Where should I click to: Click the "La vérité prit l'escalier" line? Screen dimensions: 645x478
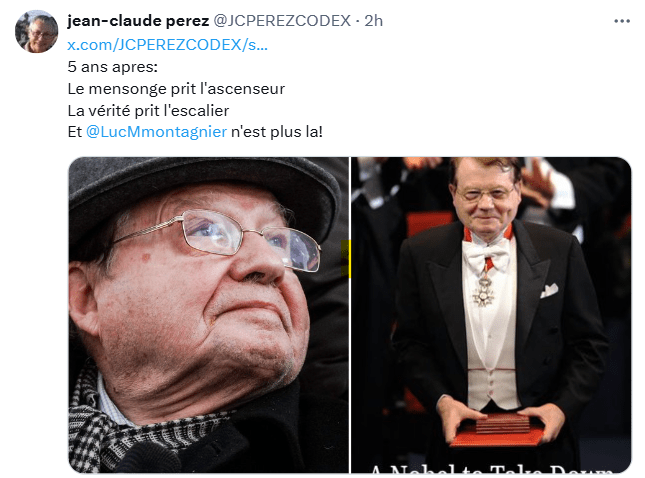148,110
